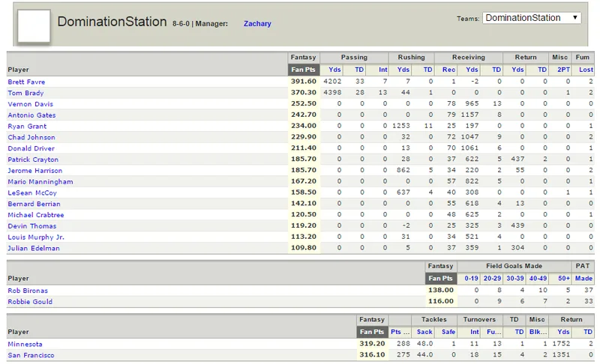
Task: Open Vernon Davis player link
Action: [x=30, y=104]
